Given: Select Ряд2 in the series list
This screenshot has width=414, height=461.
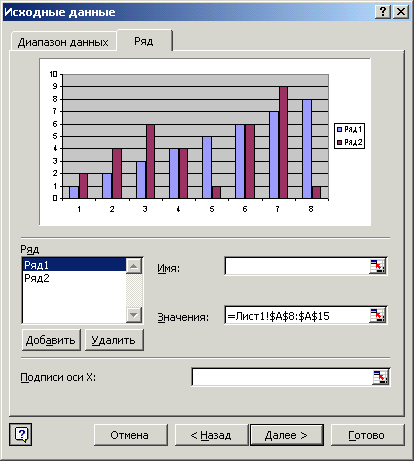Looking at the screenshot, I should pos(74,278).
